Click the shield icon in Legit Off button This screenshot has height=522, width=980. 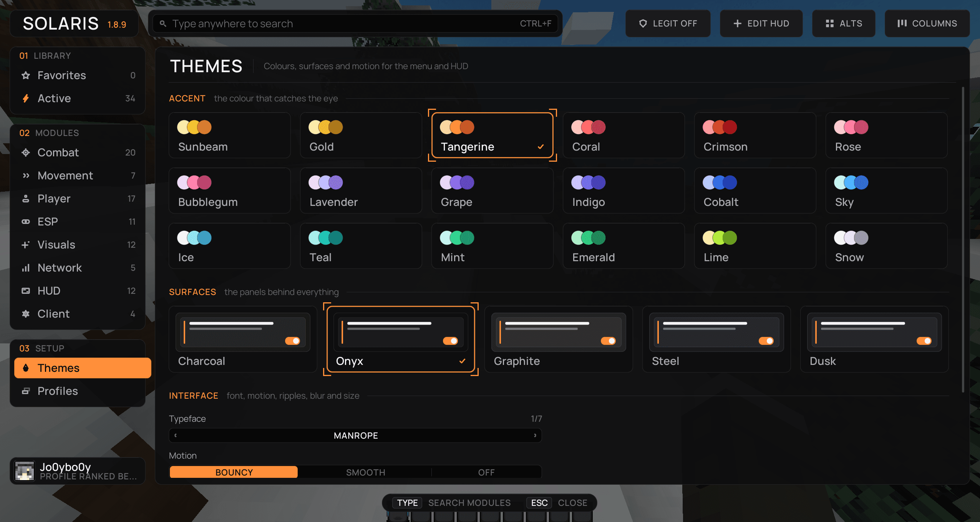coord(643,23)
